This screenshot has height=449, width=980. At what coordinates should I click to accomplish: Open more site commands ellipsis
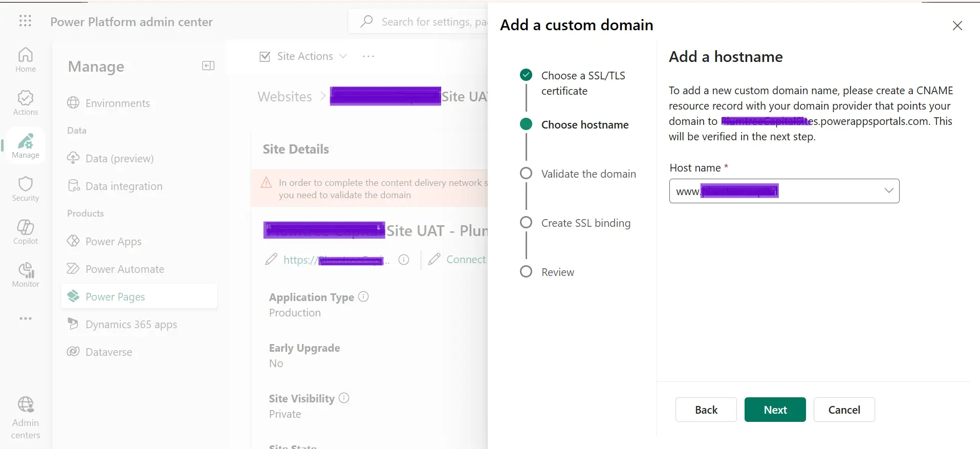(x=368, y=56)
